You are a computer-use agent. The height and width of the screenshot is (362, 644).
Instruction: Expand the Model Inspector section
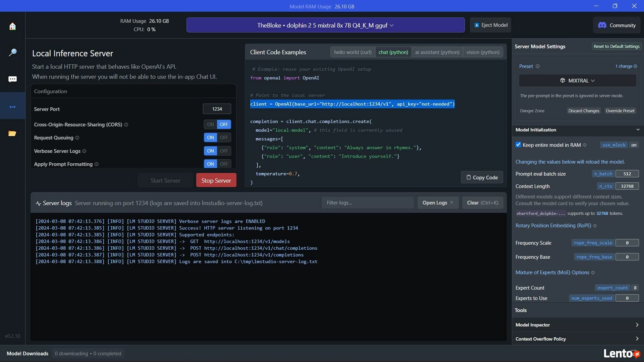pyautogui.click(x=577, y=325)
